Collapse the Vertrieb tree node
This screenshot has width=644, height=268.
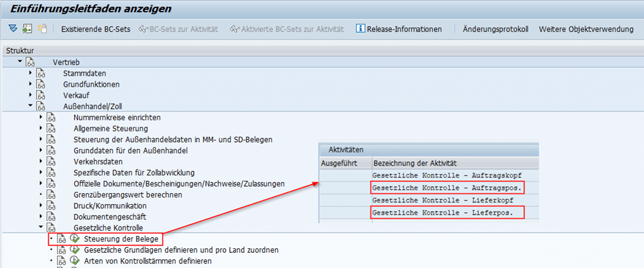pyautogui.click(x=20, y=61)
